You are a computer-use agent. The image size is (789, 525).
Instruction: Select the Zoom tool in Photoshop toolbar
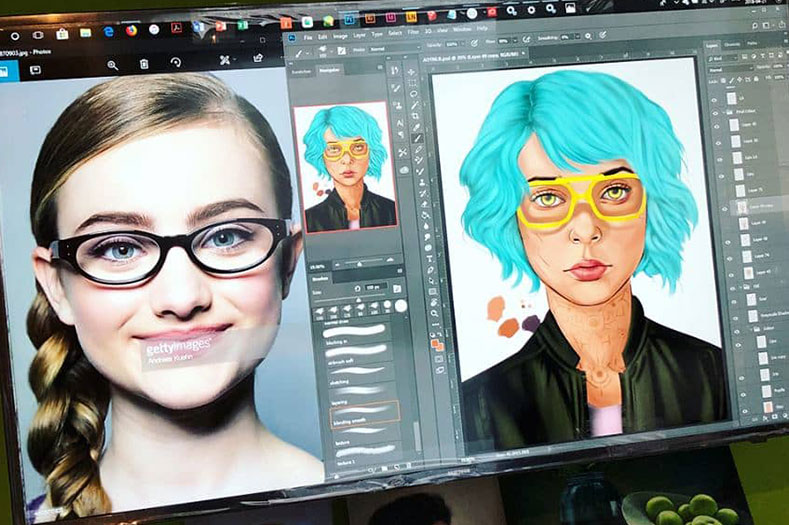[434, 313]
